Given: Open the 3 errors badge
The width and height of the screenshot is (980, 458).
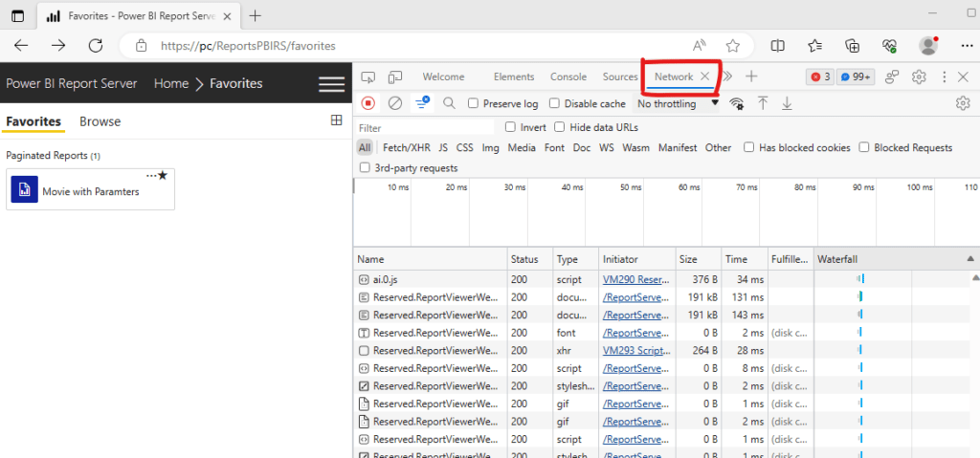Looking at the screenshot, I should point(819,76).
